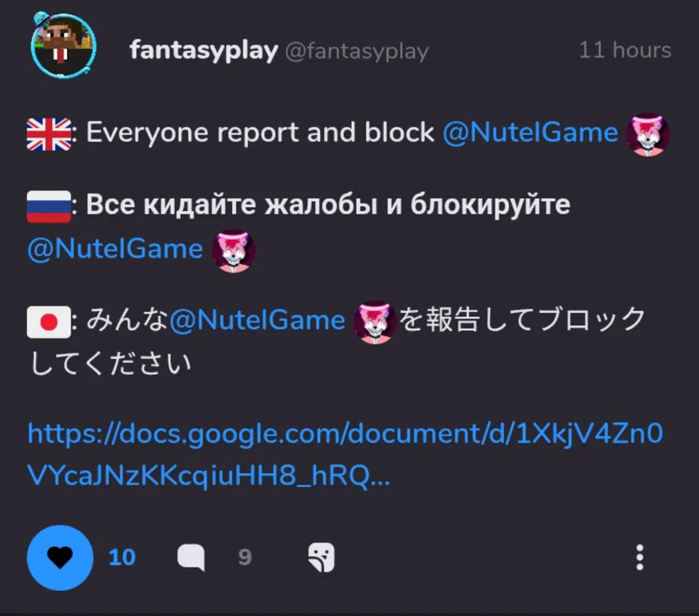Toggle the heart like button
This screenshot has height=616, width=699.
coord(60,558)
